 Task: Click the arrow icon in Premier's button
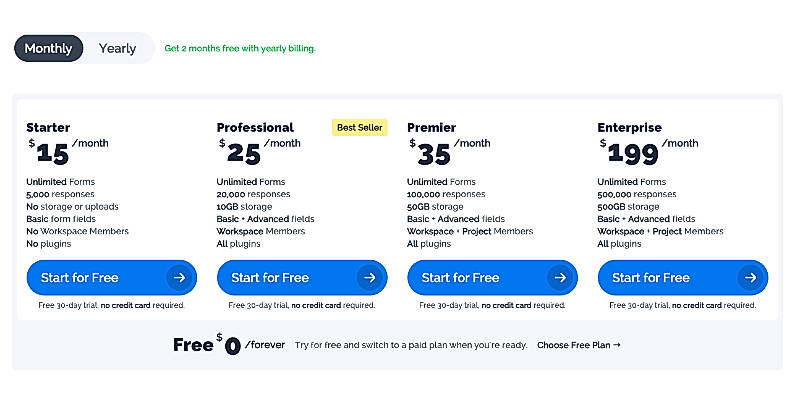click(560, 277)
